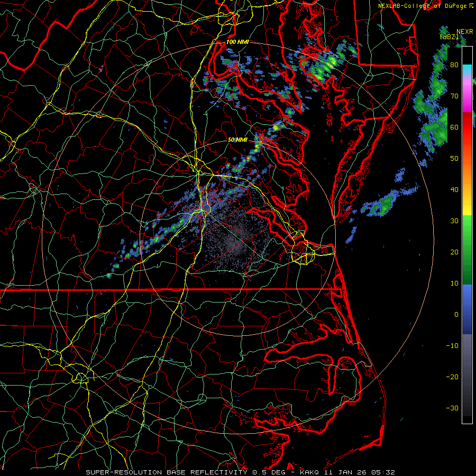Click the "100 NMI" range ring label

237,42
